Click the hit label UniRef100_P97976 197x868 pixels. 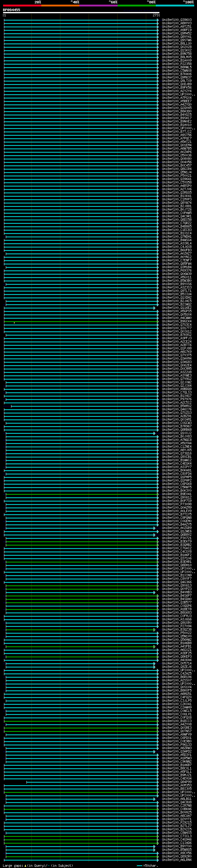point(177,399)
